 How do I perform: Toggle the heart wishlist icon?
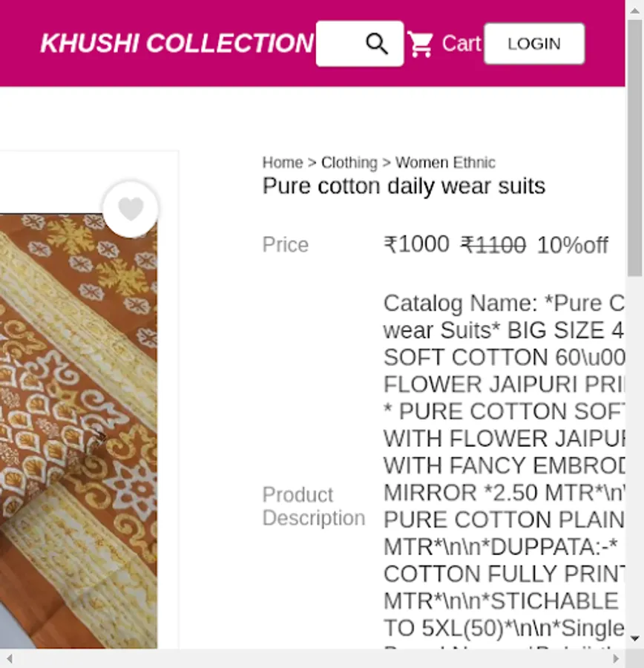131,209
